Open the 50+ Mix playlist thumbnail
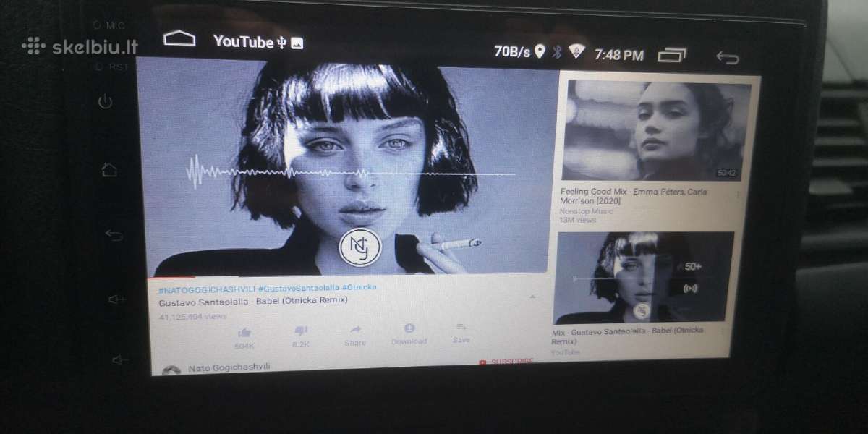Image resolution: width=868 pixels, height=434 pixels. click(643, 278)
